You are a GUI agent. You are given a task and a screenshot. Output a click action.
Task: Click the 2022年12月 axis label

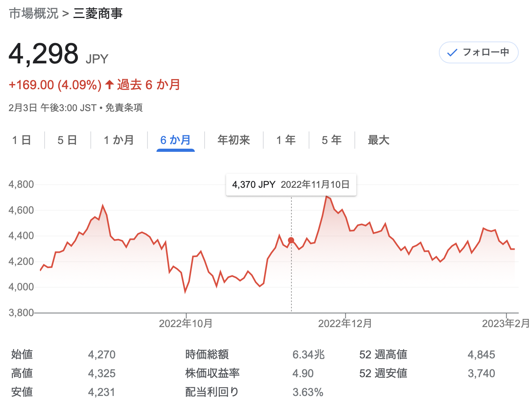(x=345, y=324)
